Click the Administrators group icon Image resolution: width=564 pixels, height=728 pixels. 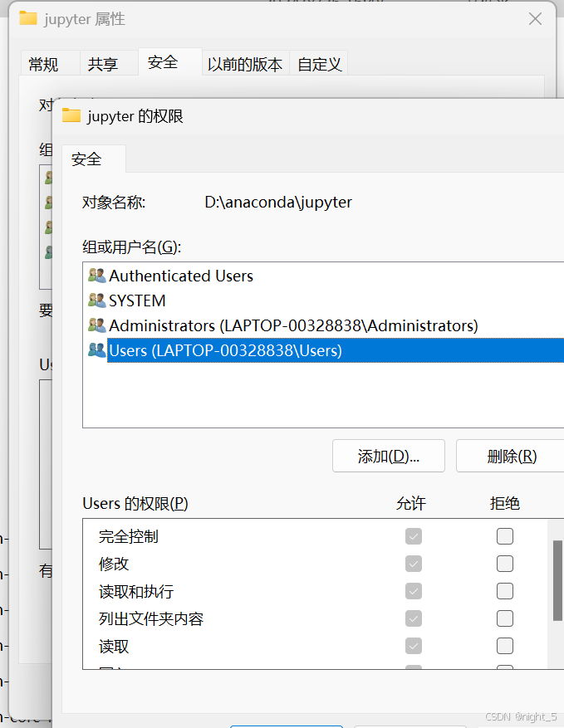tap(96, 325)
